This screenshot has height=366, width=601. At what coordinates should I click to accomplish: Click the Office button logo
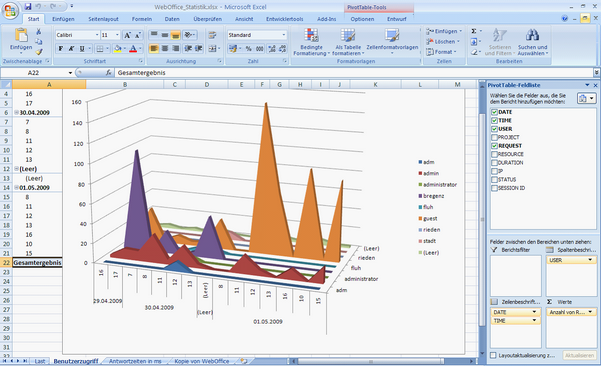tap(10, 10)
